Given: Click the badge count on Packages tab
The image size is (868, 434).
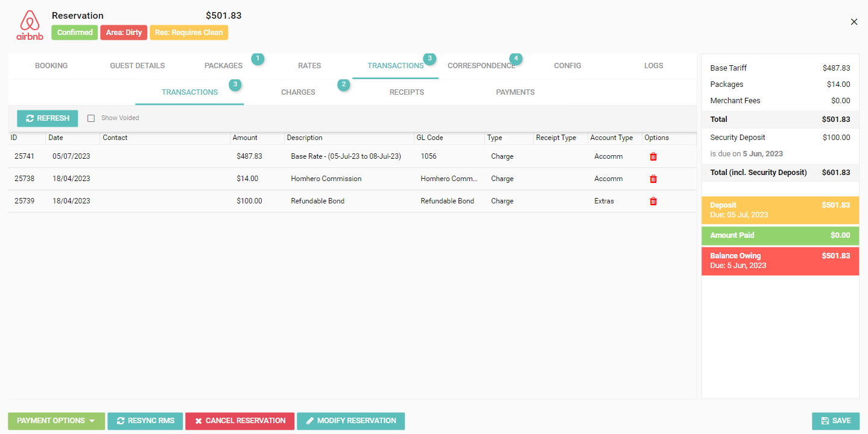Looking at the screenshot, I should (258, 59).
